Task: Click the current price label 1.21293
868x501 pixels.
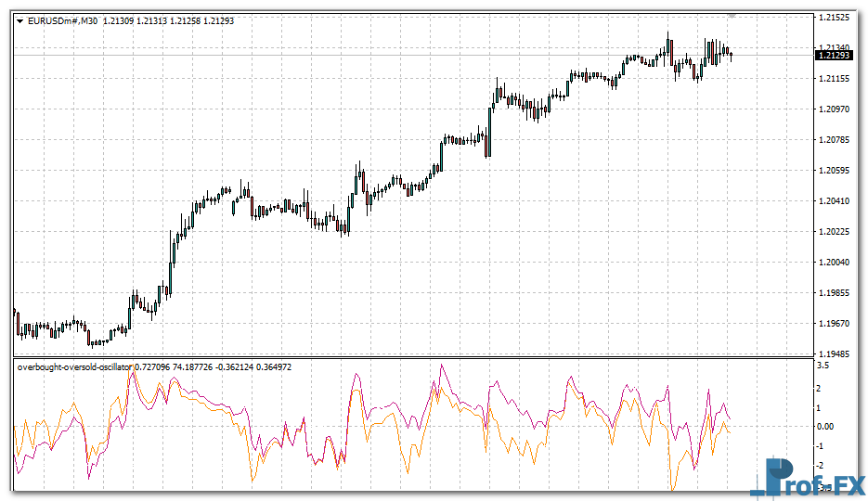Action: [x=833, y=56]
